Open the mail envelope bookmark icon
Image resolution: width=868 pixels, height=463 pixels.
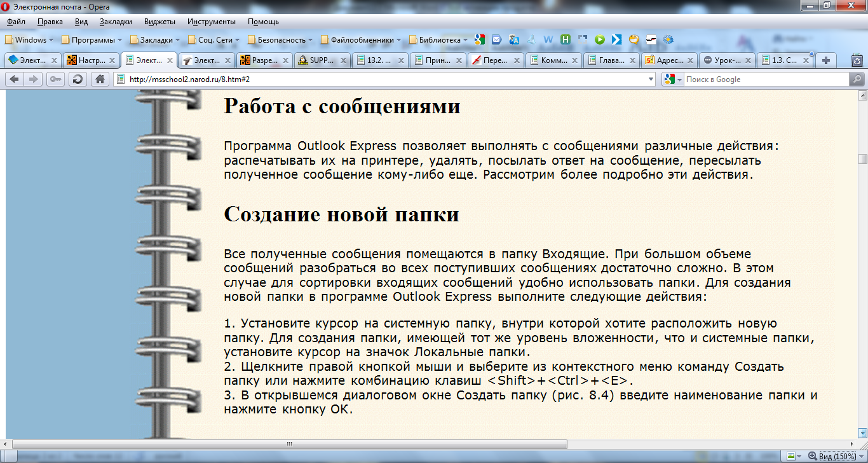497,39
